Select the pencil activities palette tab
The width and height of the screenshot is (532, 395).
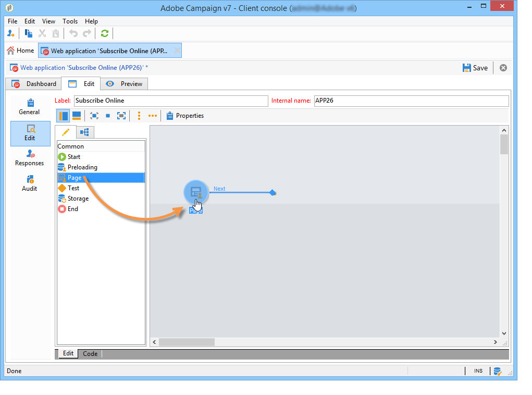66,132
